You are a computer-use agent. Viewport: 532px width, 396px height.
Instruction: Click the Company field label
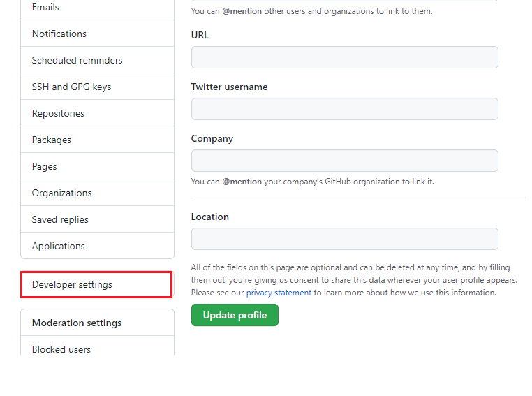[212, 138]
